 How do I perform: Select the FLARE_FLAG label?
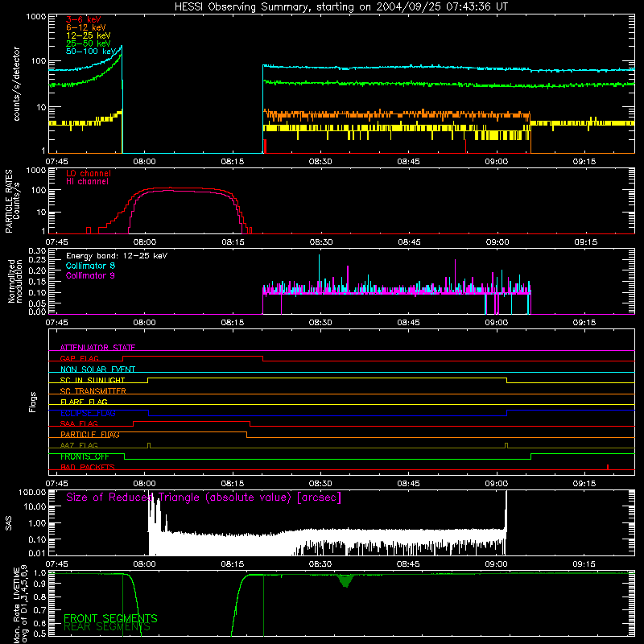(84, 402)
